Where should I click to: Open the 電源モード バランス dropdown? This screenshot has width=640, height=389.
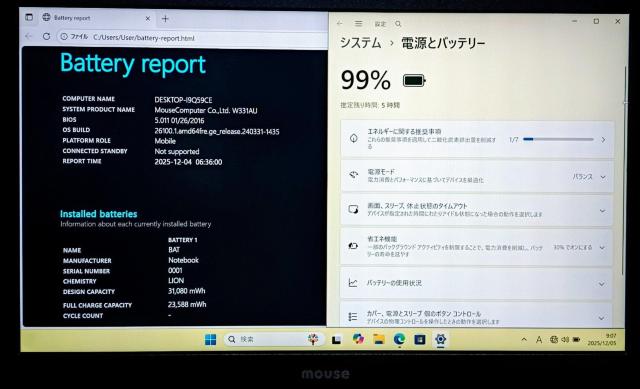tap(589, 177)
